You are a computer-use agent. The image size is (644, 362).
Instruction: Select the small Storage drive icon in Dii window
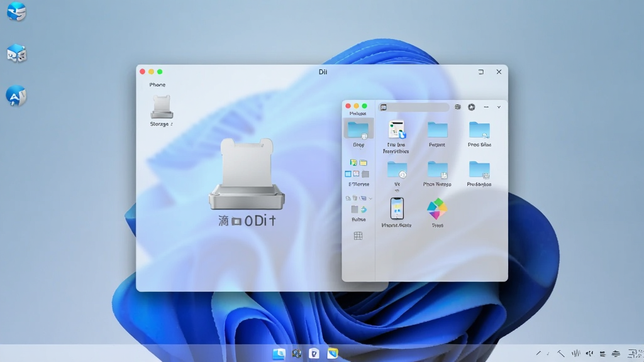click(x=162, y=107)
